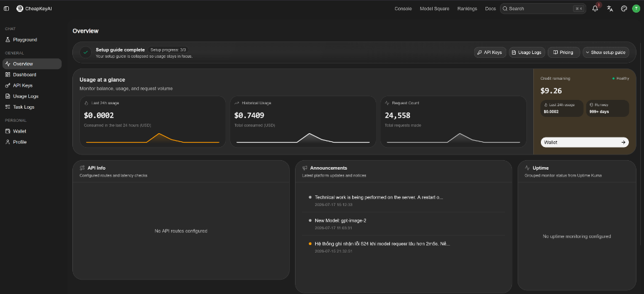Go to Playground in sidebar
The height and width of the screenshot is (294, 644).
point(32,40)
